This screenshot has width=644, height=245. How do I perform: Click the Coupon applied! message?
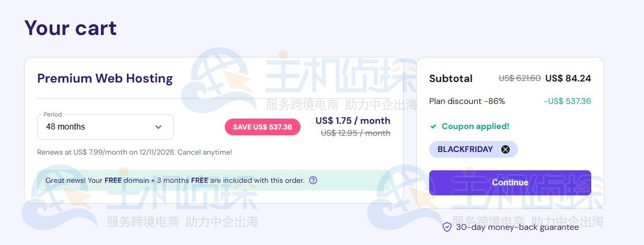(475, 126)
